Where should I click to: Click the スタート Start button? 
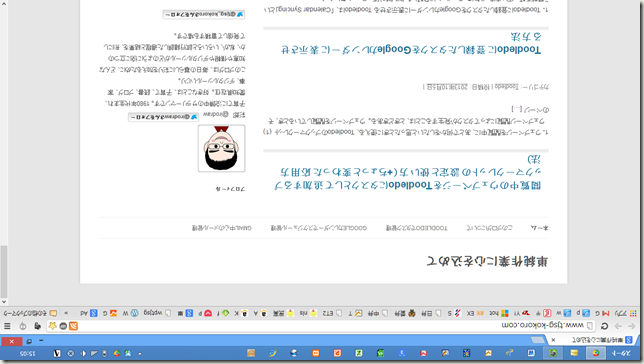(621, 353)
